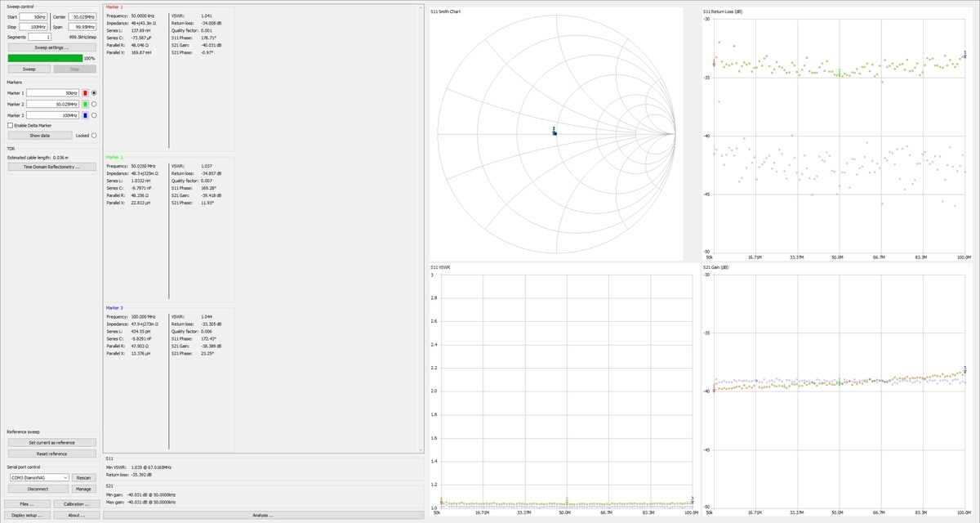Viewport: 980px width, 523px height.
Task: Open Display setup window
Action: click(27, 516)
